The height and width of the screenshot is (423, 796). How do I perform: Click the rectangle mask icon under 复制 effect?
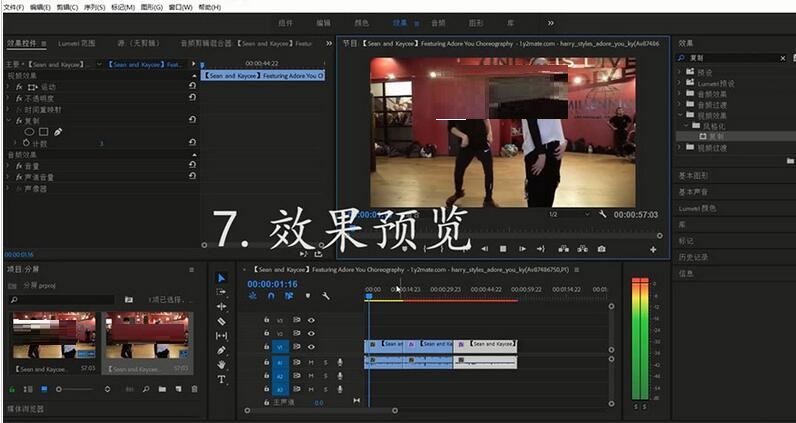point(43,131)
